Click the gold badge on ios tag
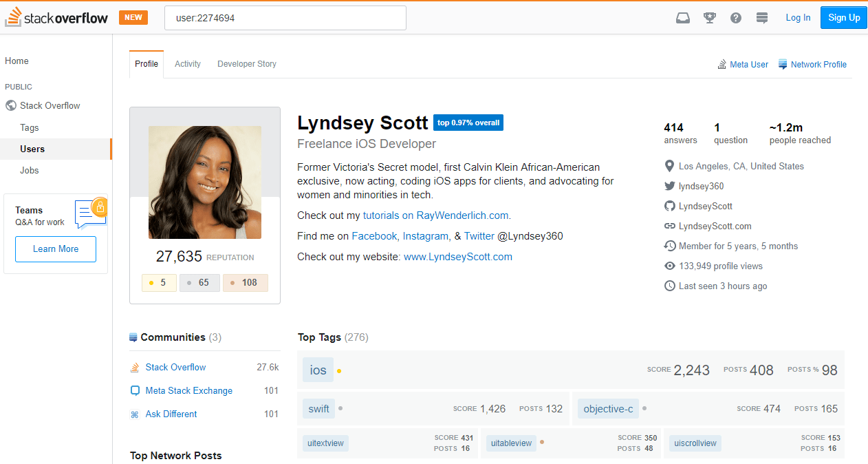 [339, 371]
